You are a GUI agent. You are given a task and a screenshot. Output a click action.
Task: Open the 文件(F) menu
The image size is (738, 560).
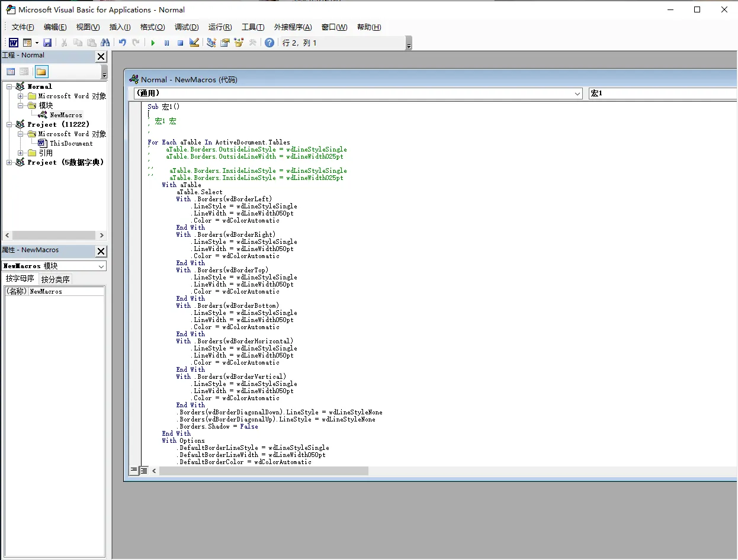click(23, 27)
